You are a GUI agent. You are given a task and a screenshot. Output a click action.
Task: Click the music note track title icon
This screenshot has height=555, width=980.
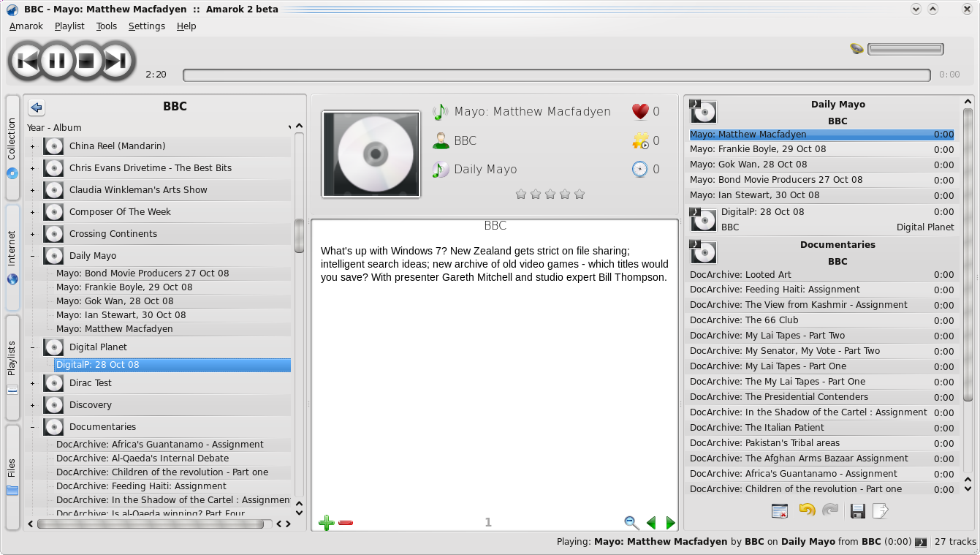[x=440, y=112]
